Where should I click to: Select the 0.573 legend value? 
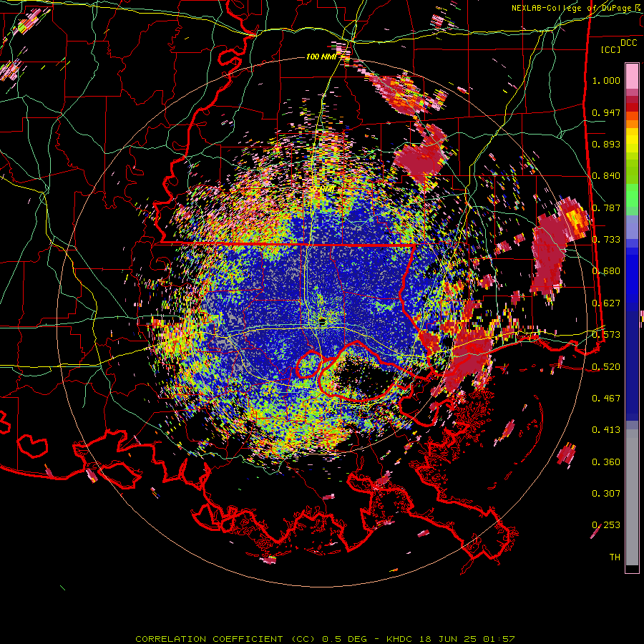point(606,335)
